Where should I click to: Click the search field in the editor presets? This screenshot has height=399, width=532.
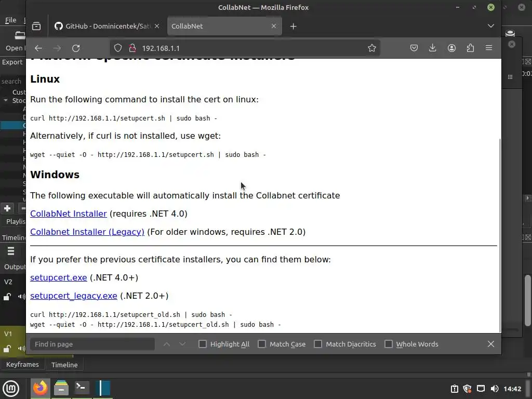pos(13,82)
